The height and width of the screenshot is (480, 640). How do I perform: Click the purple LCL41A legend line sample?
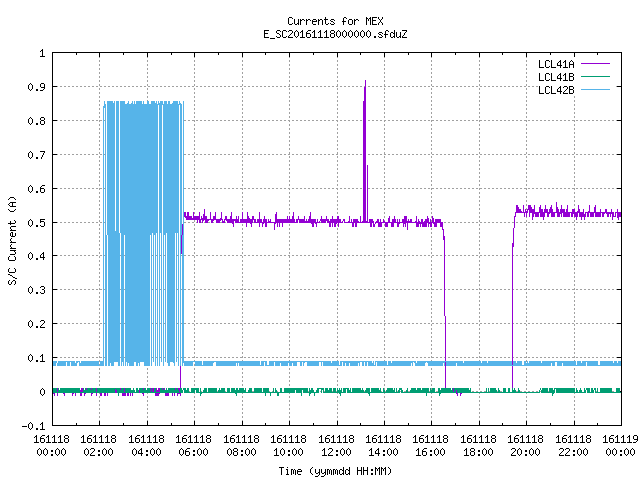[596, 64]
